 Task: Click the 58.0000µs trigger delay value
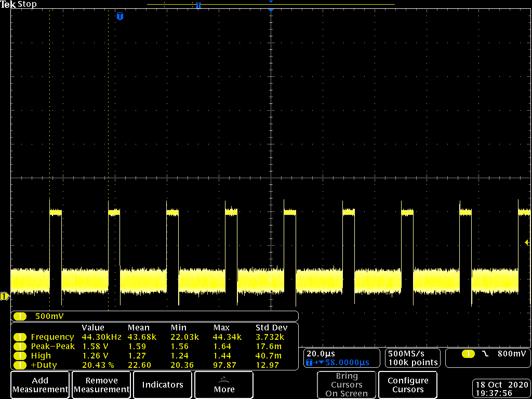point(347,363)
